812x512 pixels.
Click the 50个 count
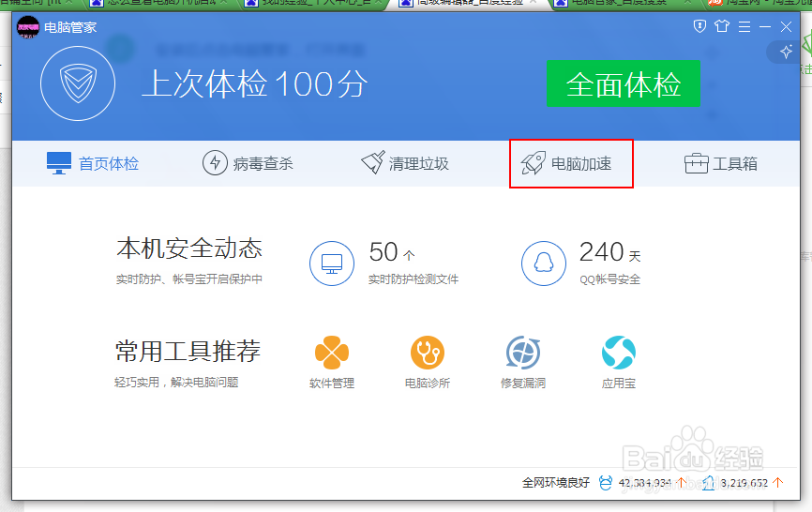392,252
